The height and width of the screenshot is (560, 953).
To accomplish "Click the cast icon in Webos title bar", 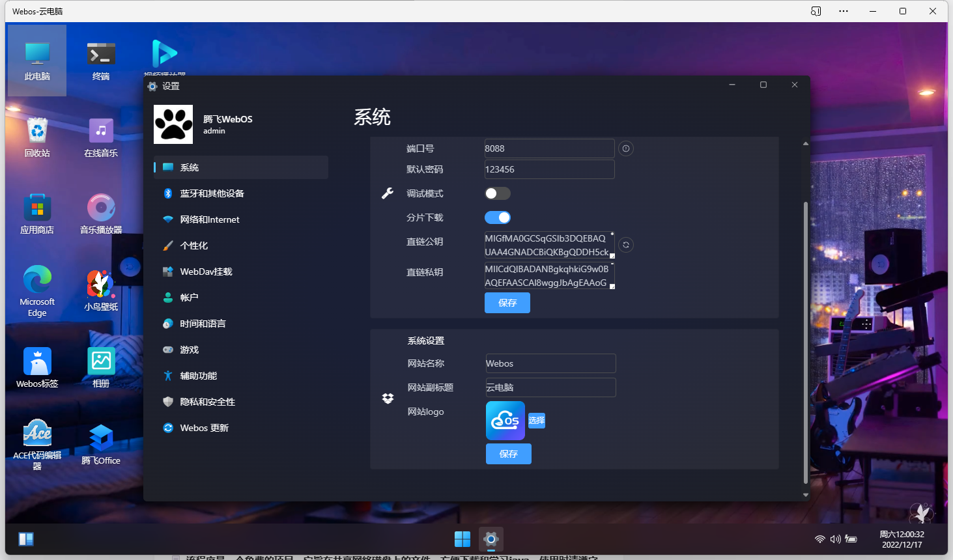I will [x=816, y=11].
